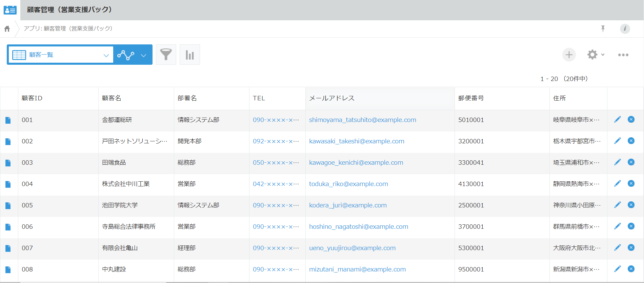Open the filter funnel icon
The width and height of the screenshot is (644, 283).
[166, 55]
